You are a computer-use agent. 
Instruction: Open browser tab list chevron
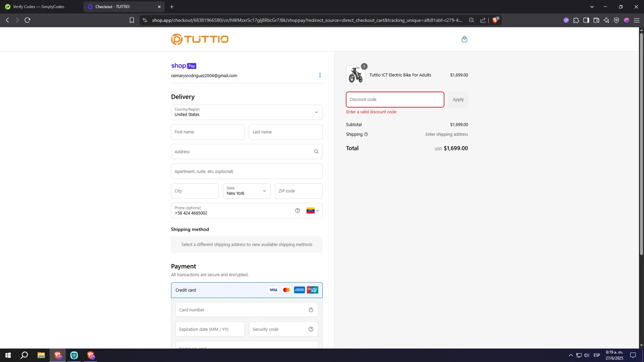[x=592, y=7]
